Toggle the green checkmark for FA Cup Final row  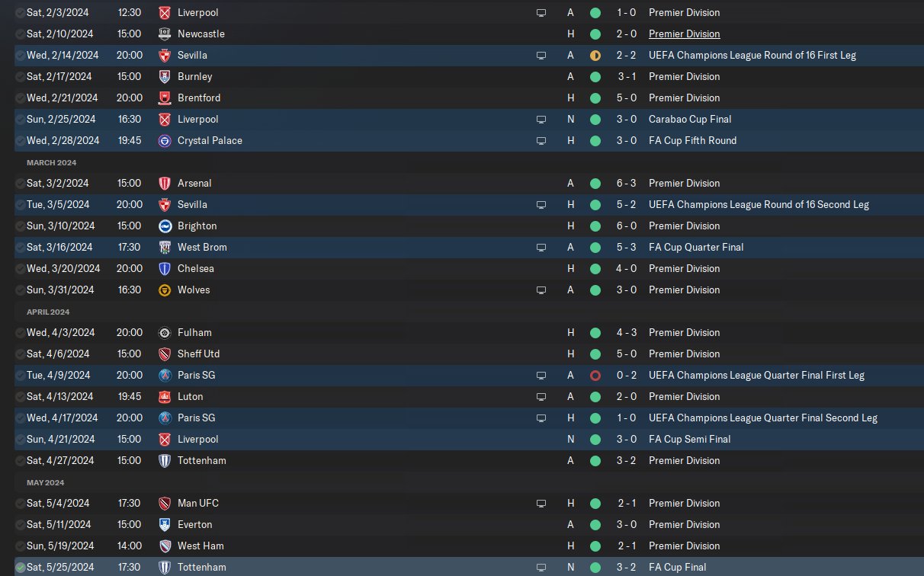(20, 568)
